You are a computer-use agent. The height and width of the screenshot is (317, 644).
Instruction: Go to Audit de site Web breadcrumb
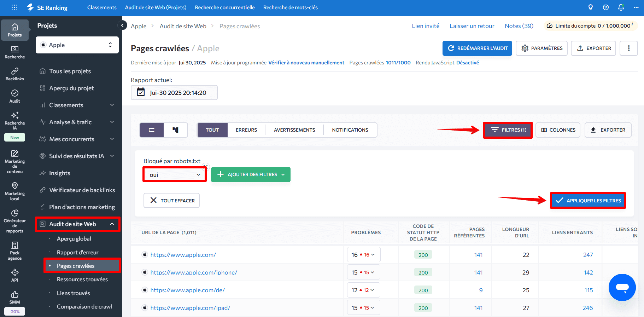click(x=183, y=26)
